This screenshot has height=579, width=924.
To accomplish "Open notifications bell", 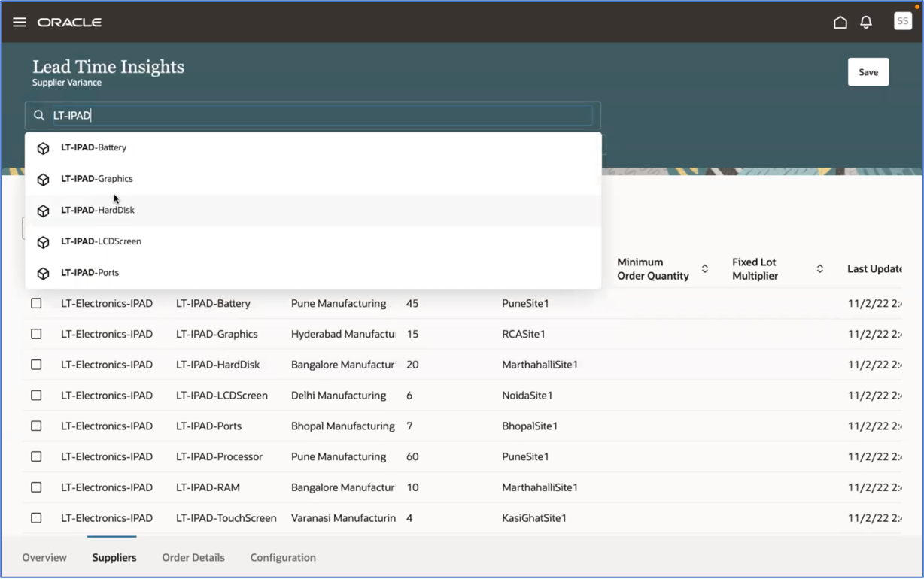I will click(x=866, y=22).
